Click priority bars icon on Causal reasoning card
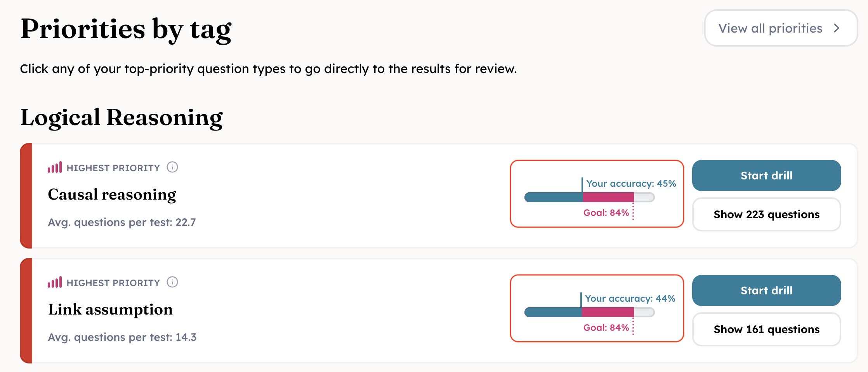The image size is (868, 372). 55,168
